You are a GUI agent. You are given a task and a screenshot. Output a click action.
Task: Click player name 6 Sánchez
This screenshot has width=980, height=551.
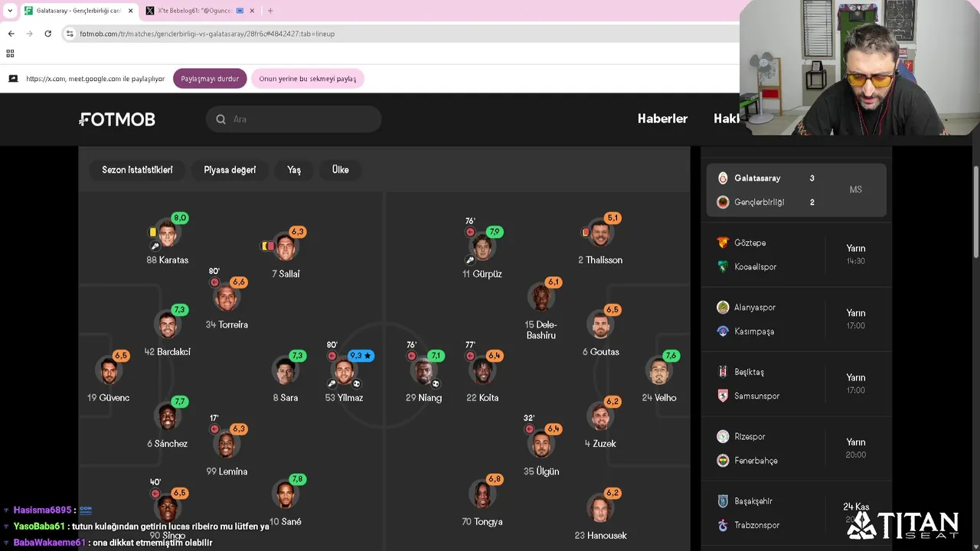[x=168, y=444]
